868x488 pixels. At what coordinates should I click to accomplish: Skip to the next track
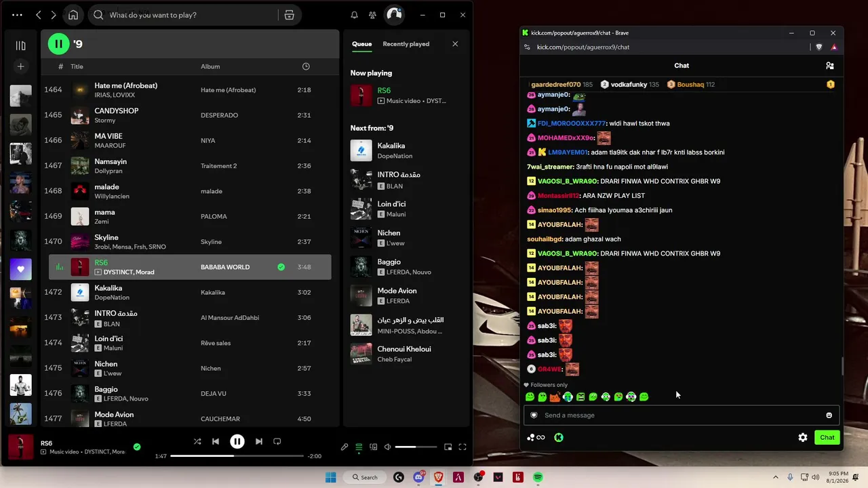[258, 441]
